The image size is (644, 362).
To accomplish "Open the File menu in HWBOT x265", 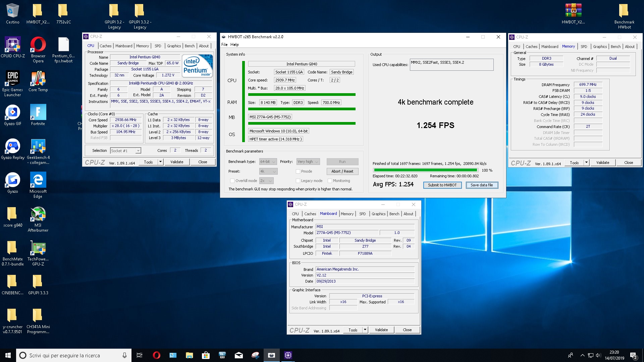I will [x=224, y=45].
